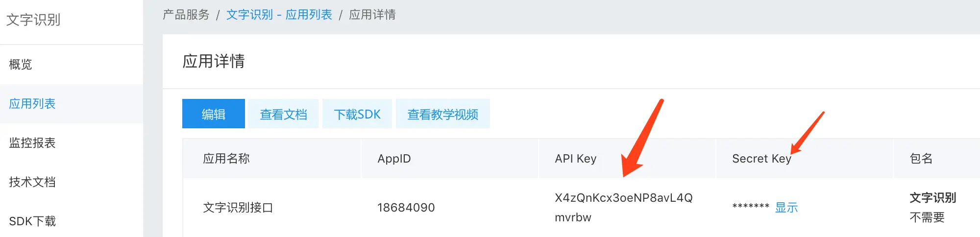
Task: Click 产品服务 breadcrumb item
Action: coord(186,15)
